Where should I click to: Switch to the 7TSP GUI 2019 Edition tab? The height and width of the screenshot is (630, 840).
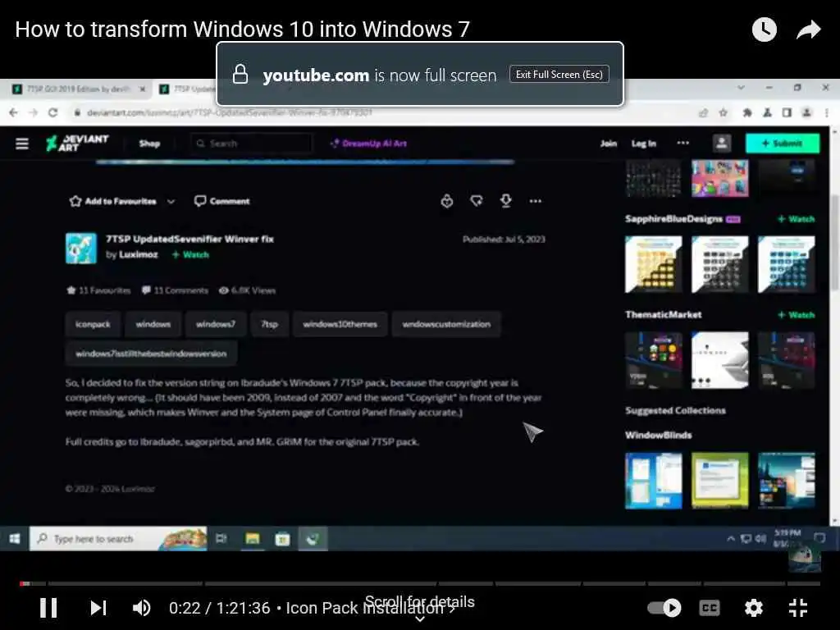[x=78, y=89]
